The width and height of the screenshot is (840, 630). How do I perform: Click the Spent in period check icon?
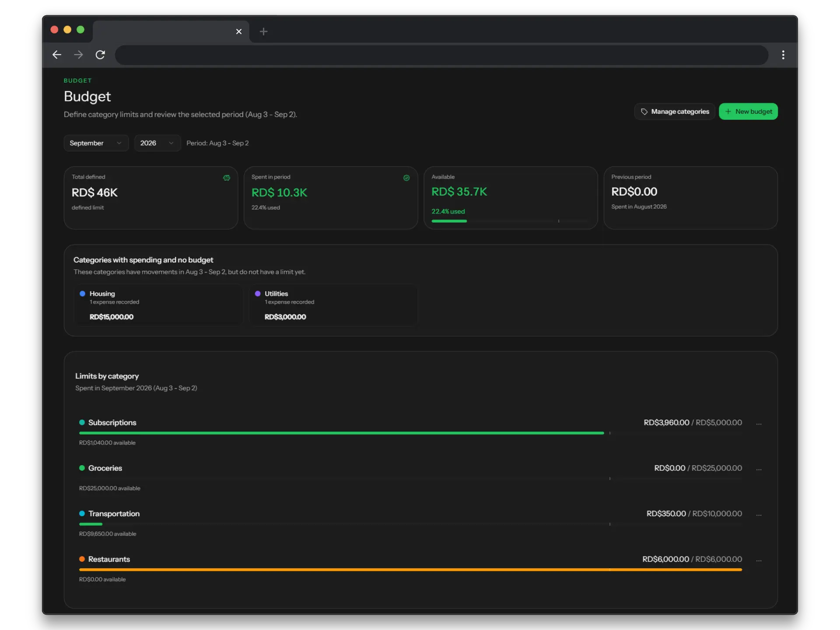tap(406, 178)
